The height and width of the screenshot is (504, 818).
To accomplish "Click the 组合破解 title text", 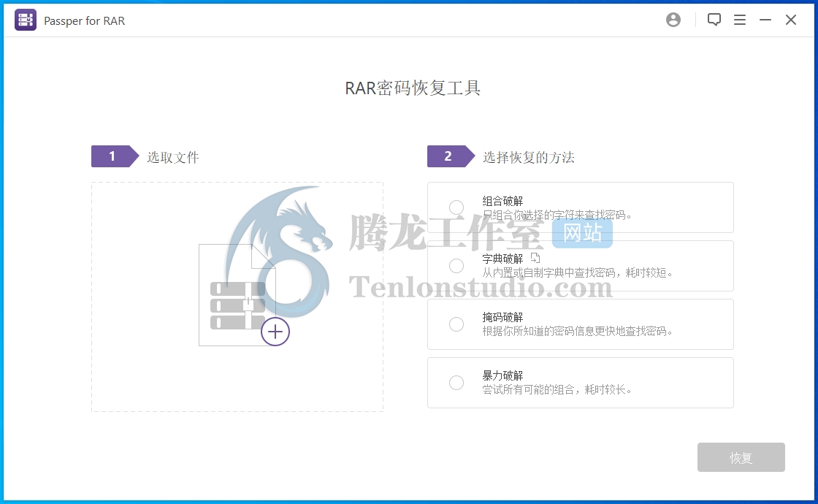I will tap(502, 201).
